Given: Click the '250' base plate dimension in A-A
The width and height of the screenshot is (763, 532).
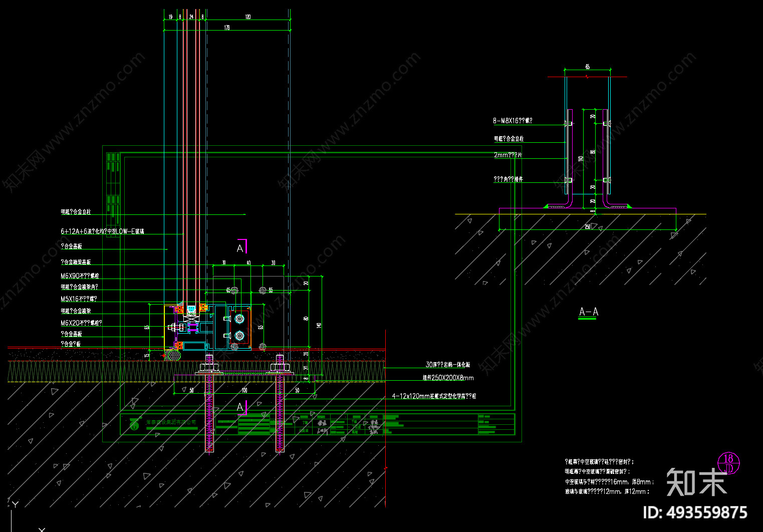Looking at the screenshot, I should (588, 227).
